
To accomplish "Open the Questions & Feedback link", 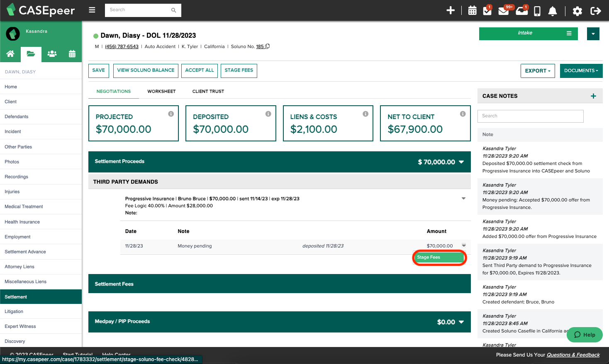I will pyautogui.click(x=573, y=355).
